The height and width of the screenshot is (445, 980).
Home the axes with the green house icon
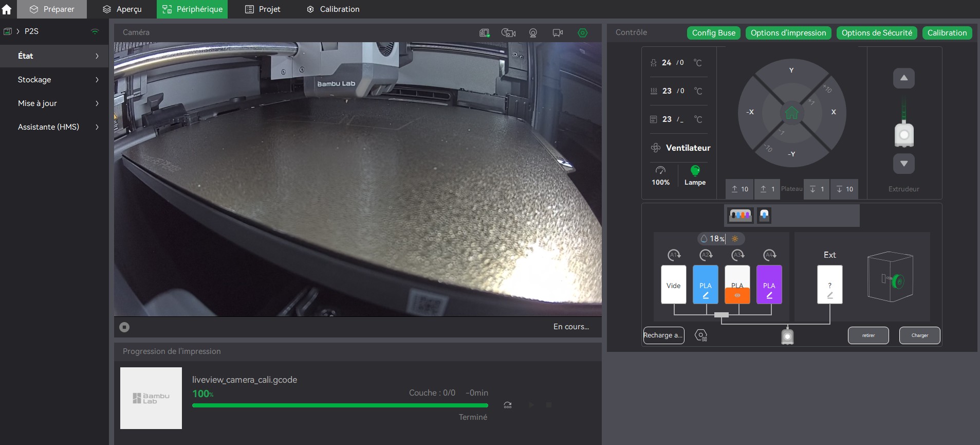[x=791, y=112]
